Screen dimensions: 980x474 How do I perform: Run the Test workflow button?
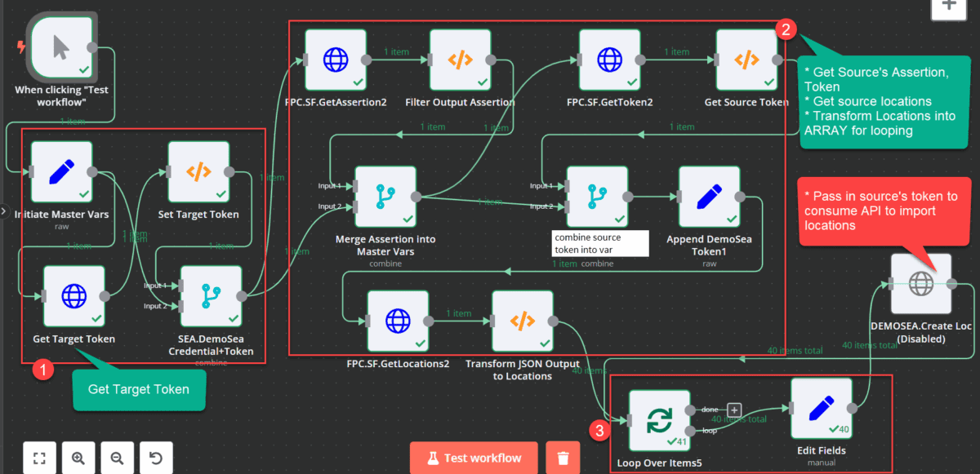click(474, 458)
